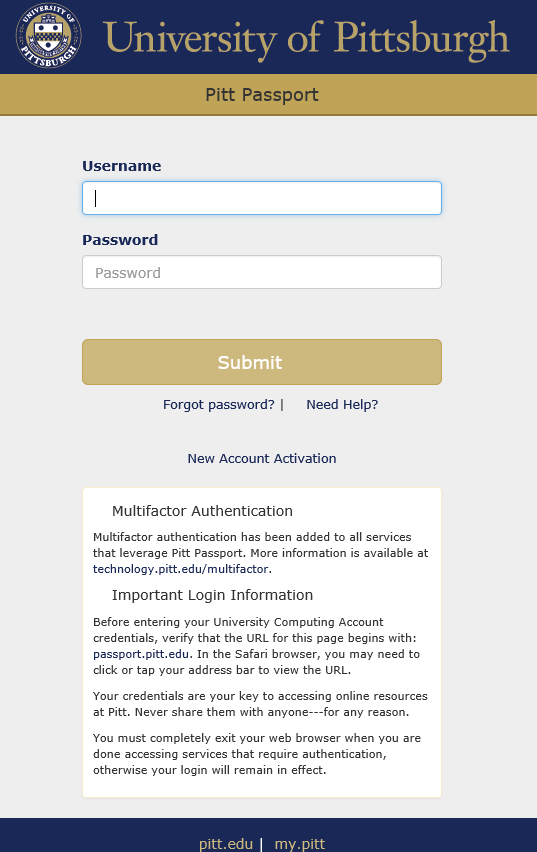Click the University of Pittsburgh wordmark
The height and width of the screenshot is (852, 537).
click(x=307, y=39)
